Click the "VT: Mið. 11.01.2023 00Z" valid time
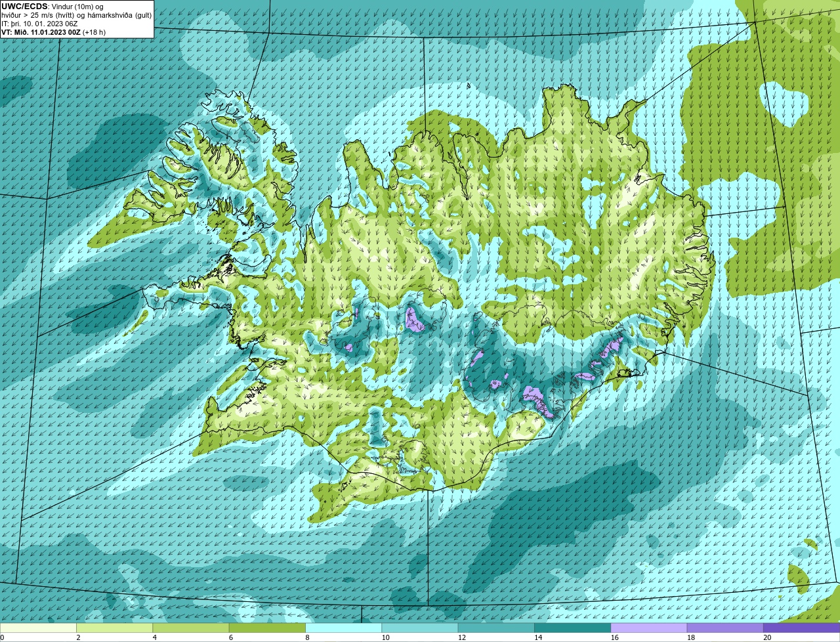840x642 pixels. [41, 32]
